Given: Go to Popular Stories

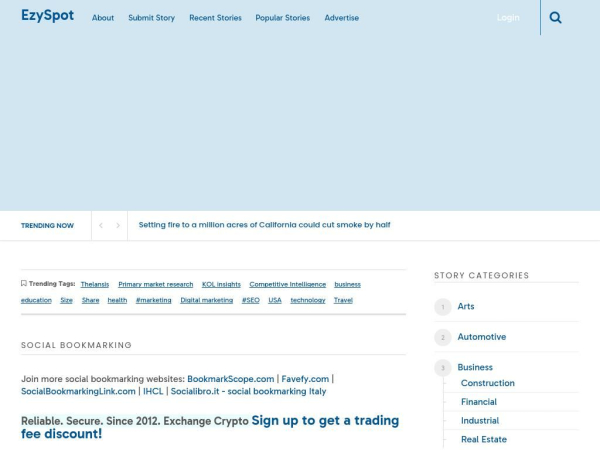Looking at the screenshot, I should pyautogui.click(x=283, y=18).
